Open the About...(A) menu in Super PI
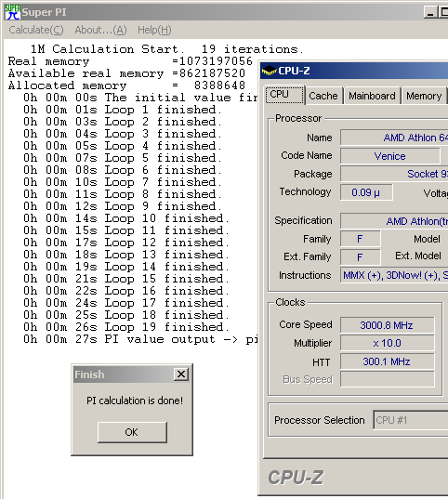This screenshot has width=448, height=499. coord(100,30)
